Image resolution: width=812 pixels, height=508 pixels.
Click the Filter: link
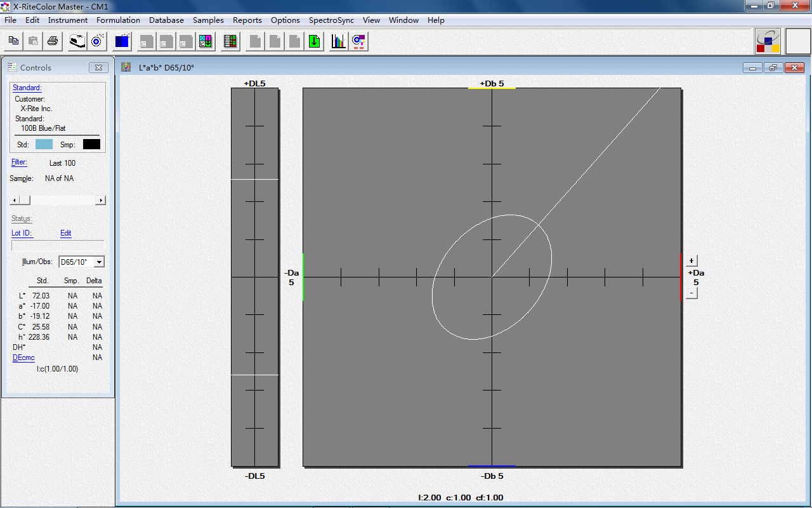point(19,163)
